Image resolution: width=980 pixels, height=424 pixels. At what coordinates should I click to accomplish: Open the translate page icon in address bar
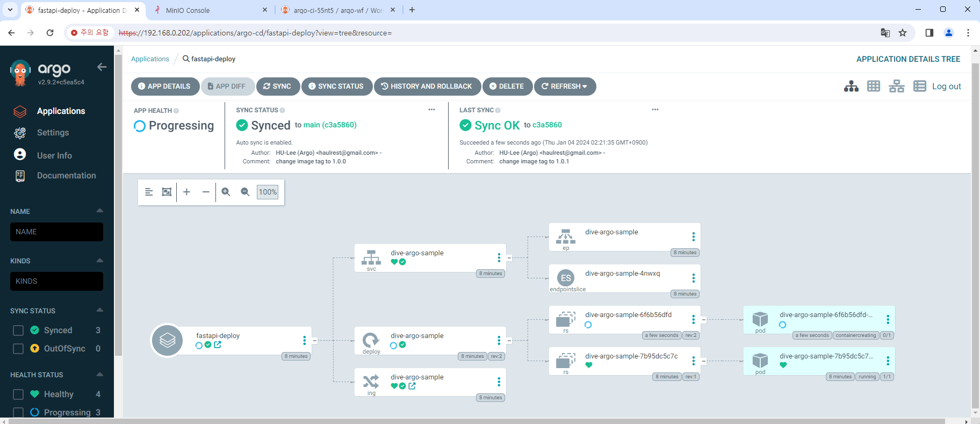(885, 33)
